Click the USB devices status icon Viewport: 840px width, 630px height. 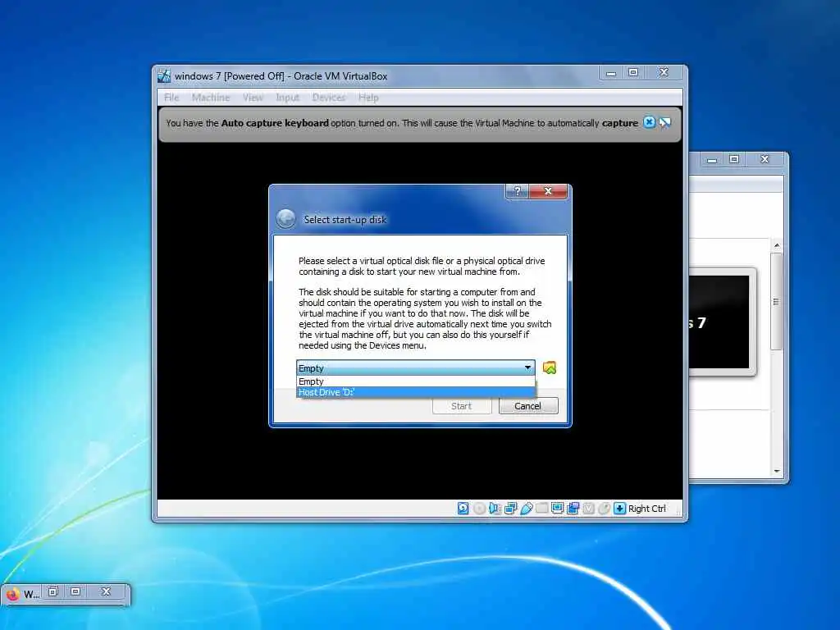coord(526,508)
